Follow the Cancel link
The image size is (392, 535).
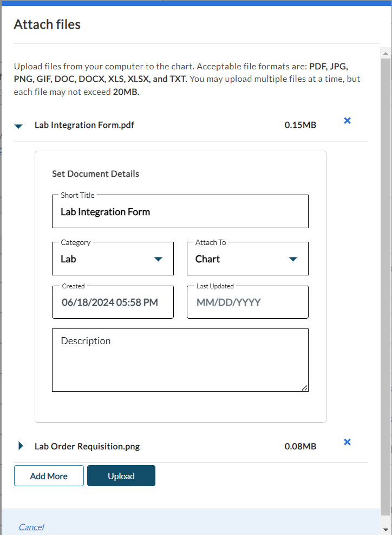tap(31, 527)
